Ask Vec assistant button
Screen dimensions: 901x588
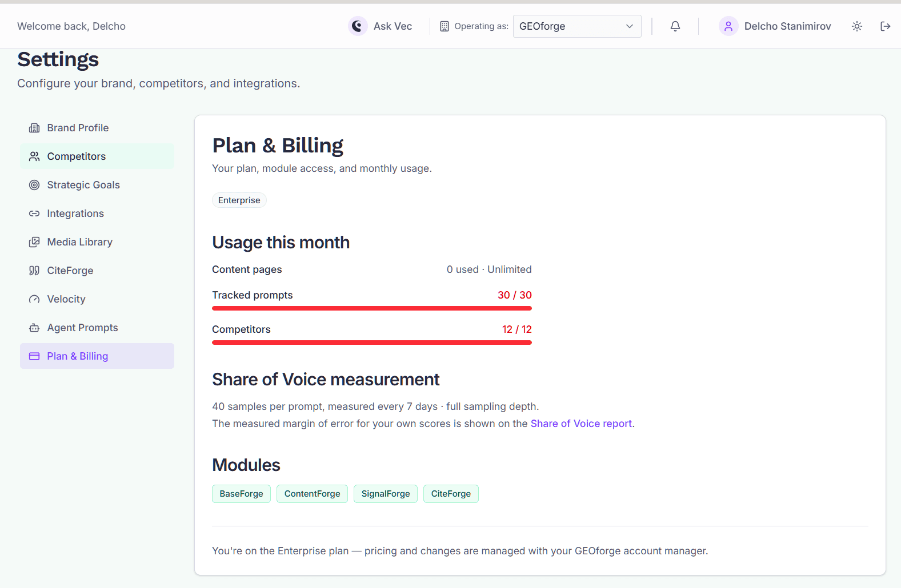click(381, 26)
